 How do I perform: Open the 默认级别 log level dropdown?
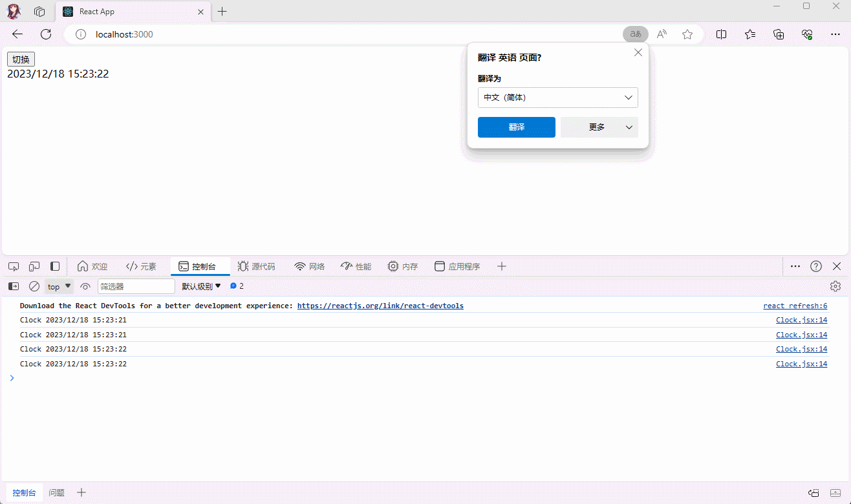201,286
